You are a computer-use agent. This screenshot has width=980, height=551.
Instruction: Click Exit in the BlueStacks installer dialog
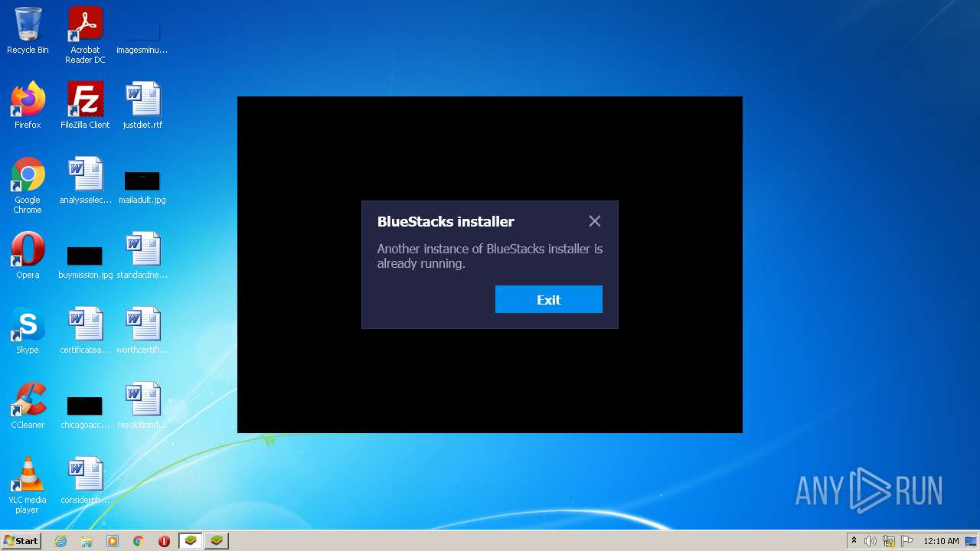tap(548, 299)
